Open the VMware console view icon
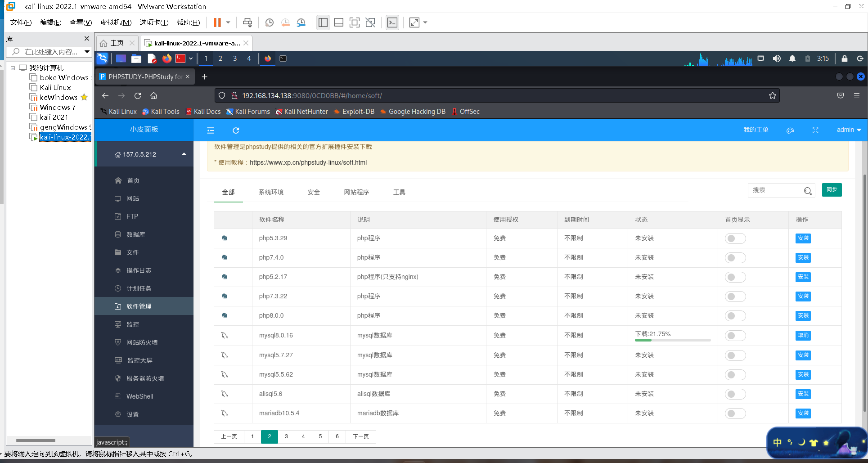This screenshot has width=868, height=463. [392, 22]
